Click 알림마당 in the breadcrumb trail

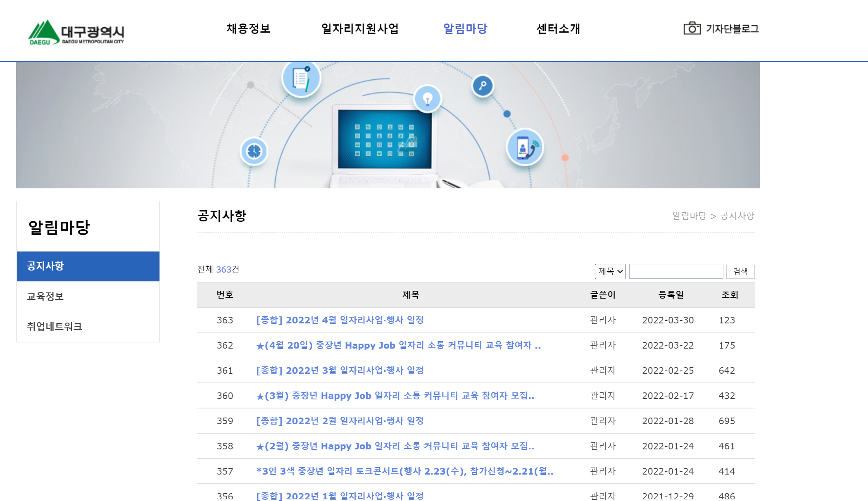click(689, 216)
